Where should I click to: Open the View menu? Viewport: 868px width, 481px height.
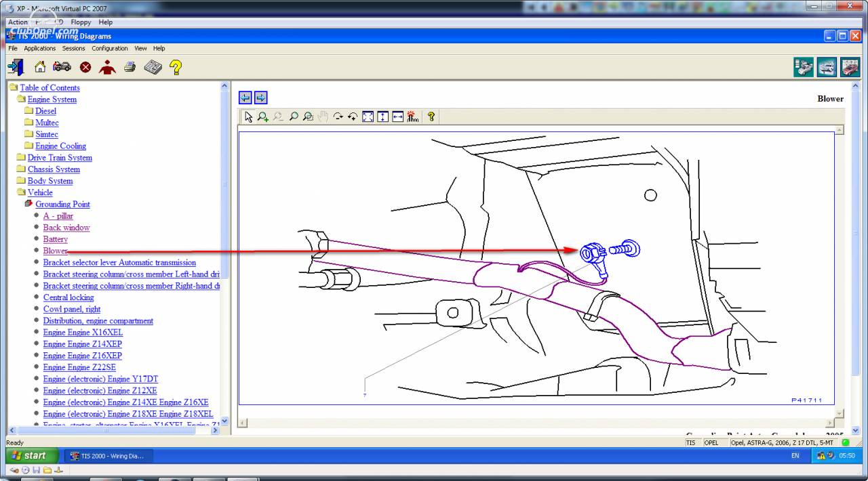[140, 48]
